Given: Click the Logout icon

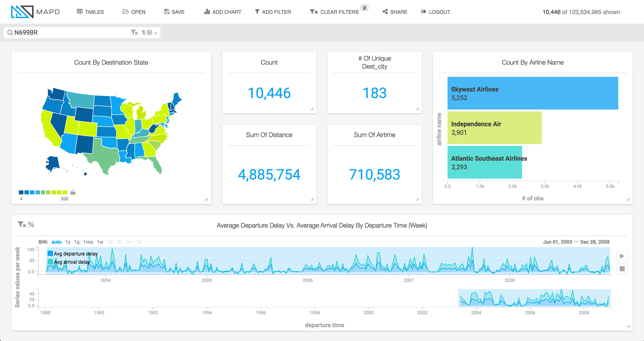Looking at the screenshot, I should click(x=423, y=12).
